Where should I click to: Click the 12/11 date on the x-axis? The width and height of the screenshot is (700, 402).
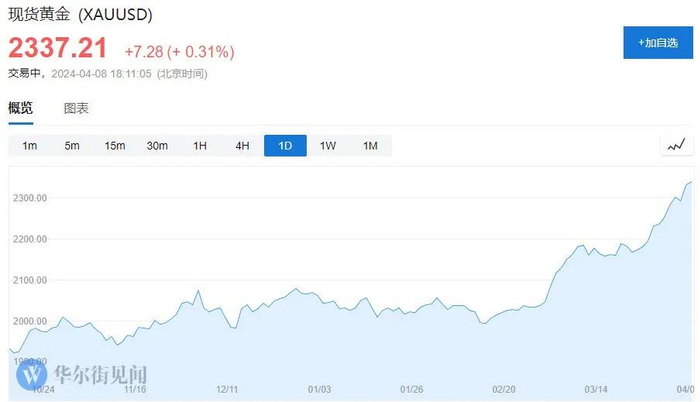click(227, 389)
